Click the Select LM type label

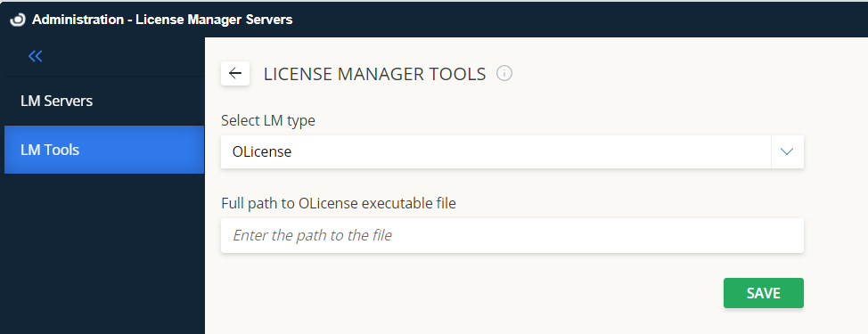coord(268,120)
